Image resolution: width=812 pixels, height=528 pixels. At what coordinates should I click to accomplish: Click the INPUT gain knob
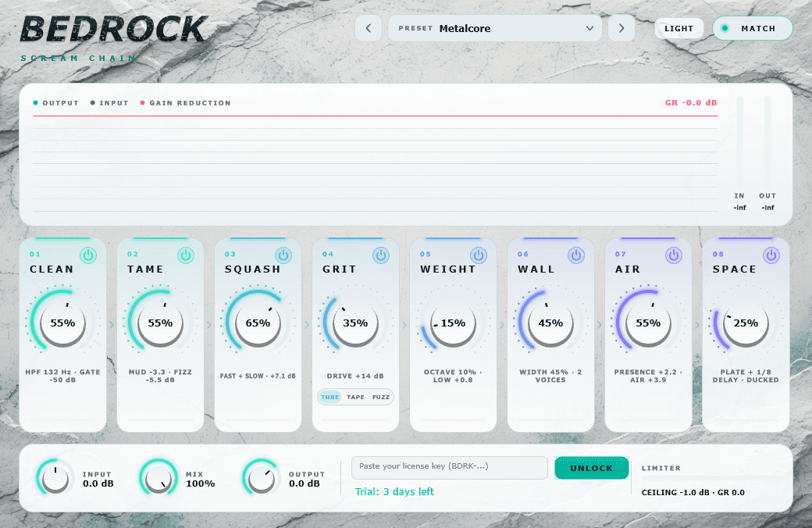(55, 478)
